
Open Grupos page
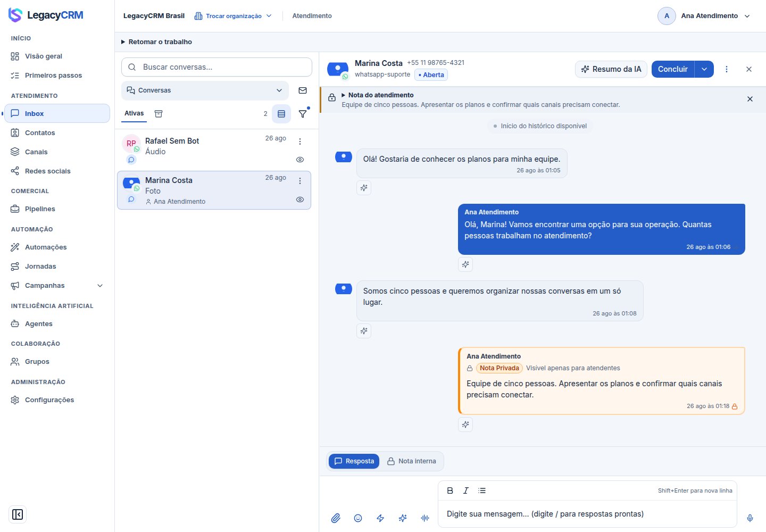tap(57, 362)
